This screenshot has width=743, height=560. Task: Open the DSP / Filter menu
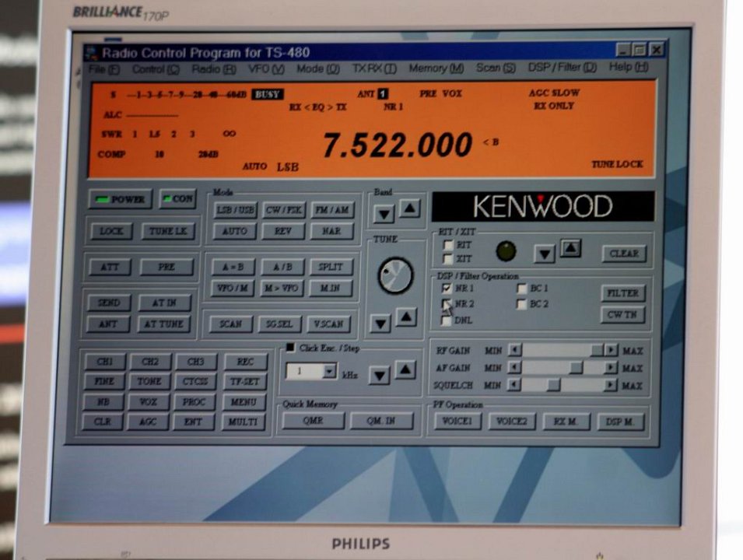pyautogui.click(x=562, y=67)
